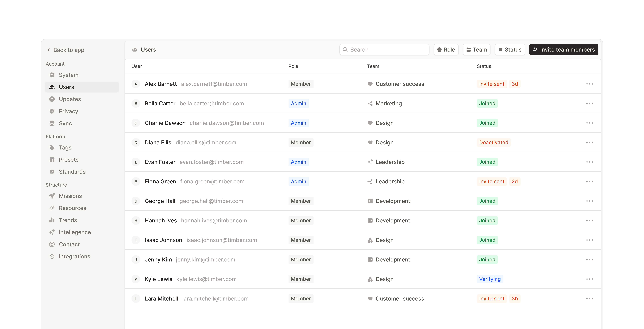This screenshot has height=329, width=644.
Task: Click Invite team members button
Action: coord(563,49)
